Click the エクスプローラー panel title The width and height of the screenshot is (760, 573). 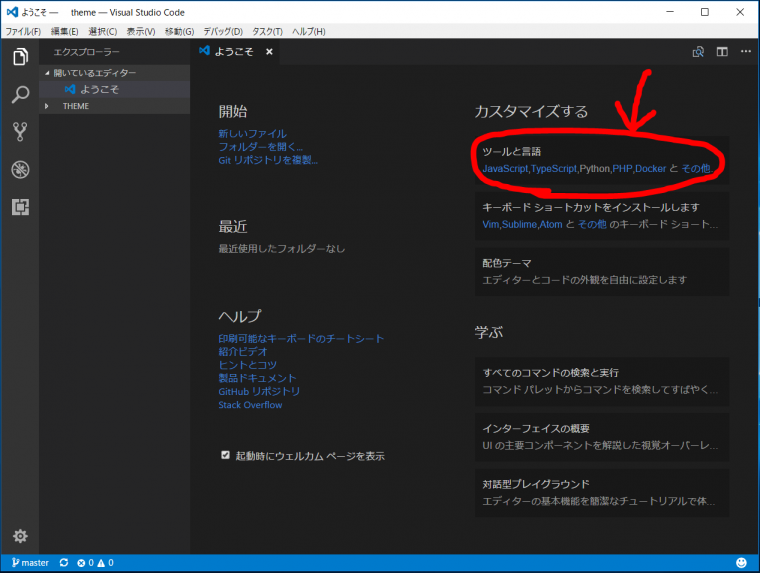[86, 52]
